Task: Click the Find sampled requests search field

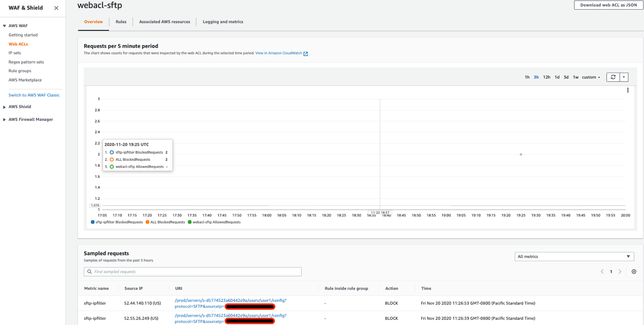Action: (x=192, y=272)
